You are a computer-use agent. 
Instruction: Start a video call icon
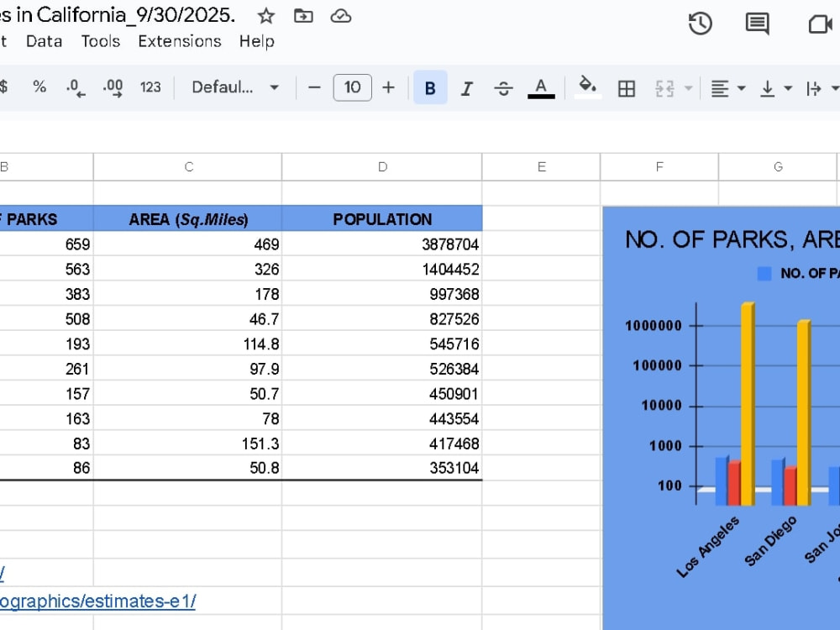pos(820,24)
